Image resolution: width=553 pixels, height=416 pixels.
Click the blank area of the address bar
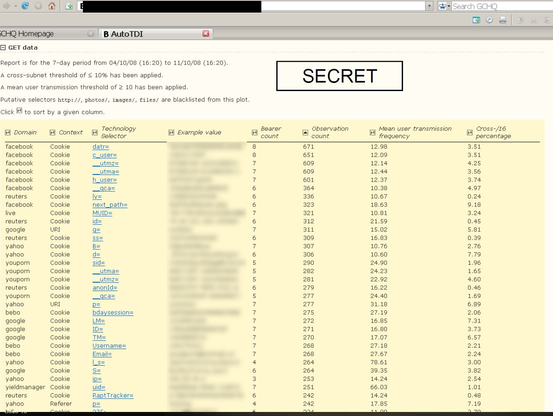(343, 6)
